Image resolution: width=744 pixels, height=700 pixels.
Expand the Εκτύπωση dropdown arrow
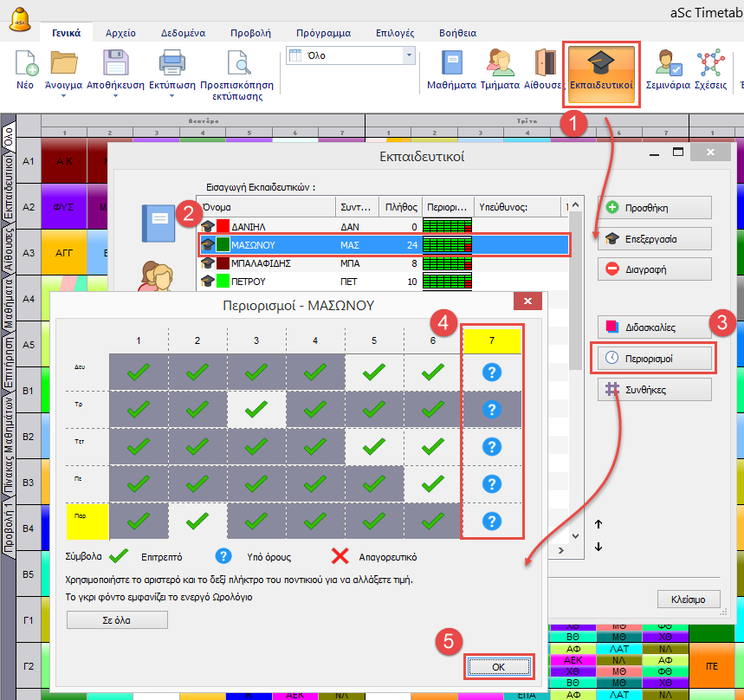pos(172,97)
